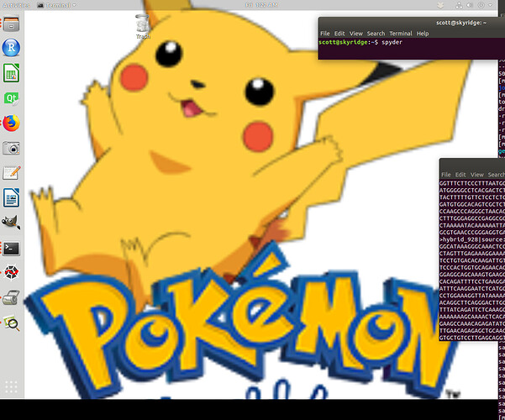Open Edit menu in the sequence terminal
The image size is (505, 420).
click(460, 175)
